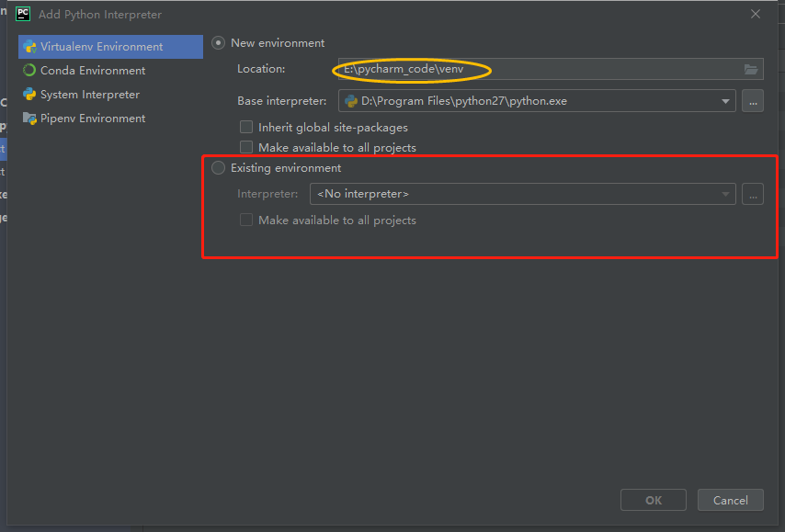
Task: Open the folder browser for Location
Action: [750, 69]
